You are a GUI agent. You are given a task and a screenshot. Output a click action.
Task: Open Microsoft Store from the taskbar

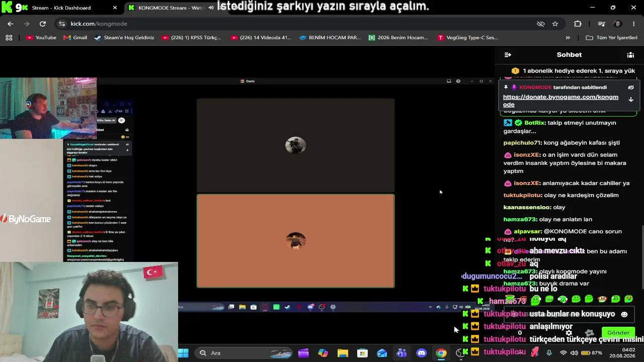click(x=362, y=353)
